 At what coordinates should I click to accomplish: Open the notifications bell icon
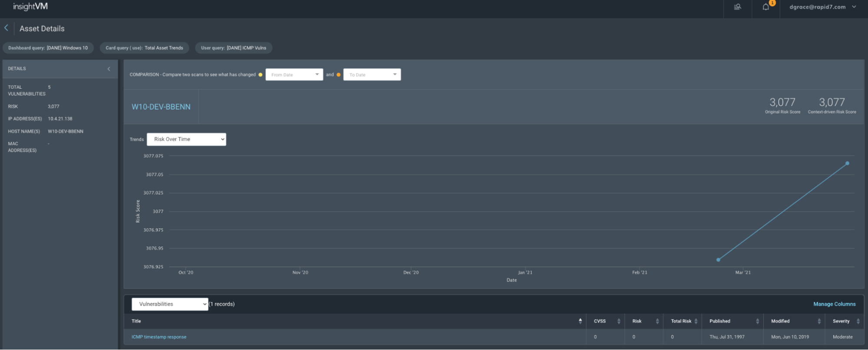[766, 7]
